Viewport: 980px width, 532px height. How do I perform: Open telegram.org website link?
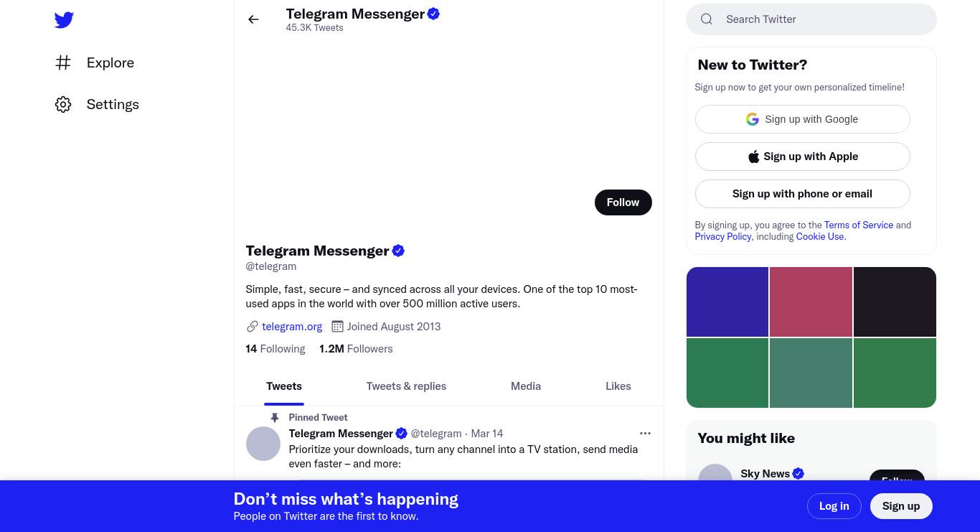[x=292, y=327]
